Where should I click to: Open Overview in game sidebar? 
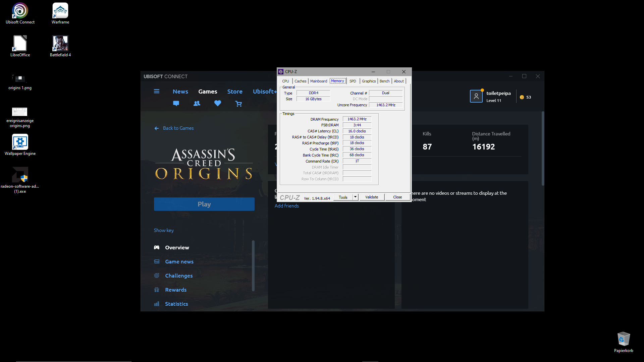[x=177, y=247]
